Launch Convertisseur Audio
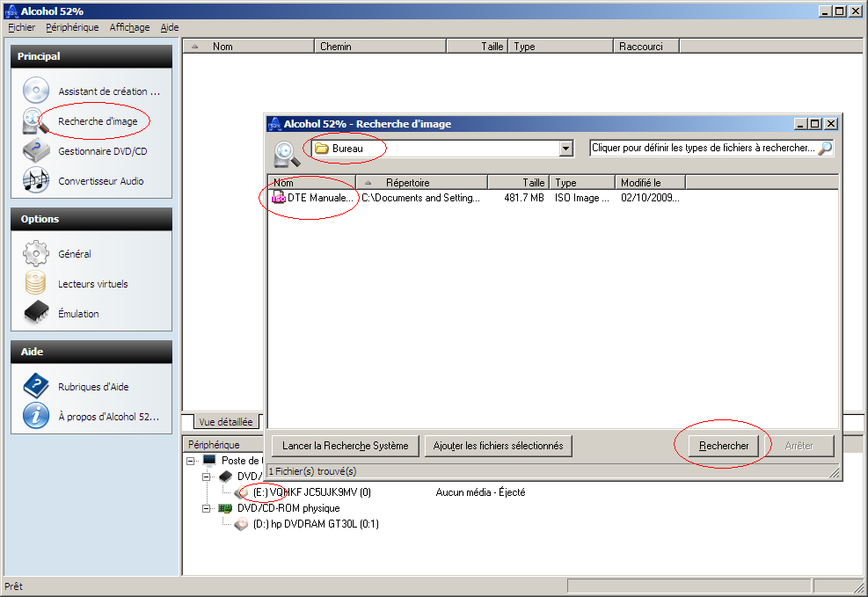Screen dimensions: 868x597 [x=101, y=181]
